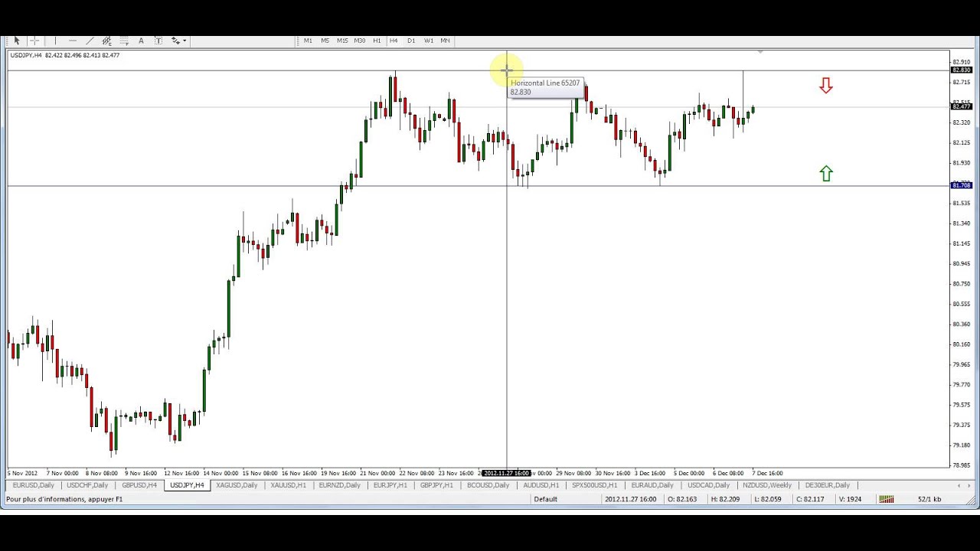
Task: Open the EURJPY,H1 chart tab
Action: [x=390, y=485]
